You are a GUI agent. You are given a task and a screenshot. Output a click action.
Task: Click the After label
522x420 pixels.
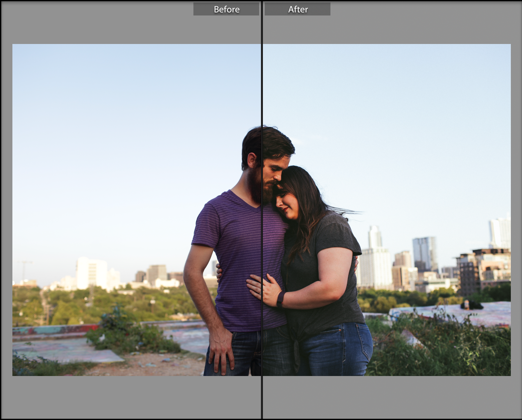298,9
